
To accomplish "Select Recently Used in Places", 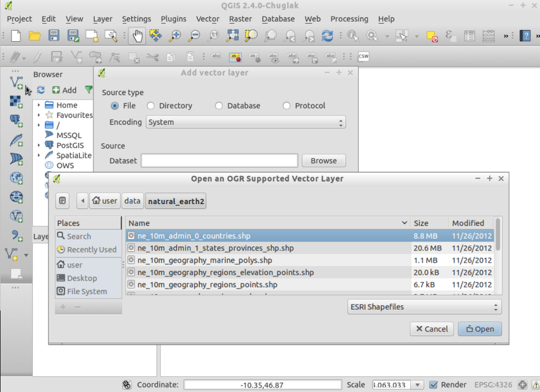I will tap(88, 250).
